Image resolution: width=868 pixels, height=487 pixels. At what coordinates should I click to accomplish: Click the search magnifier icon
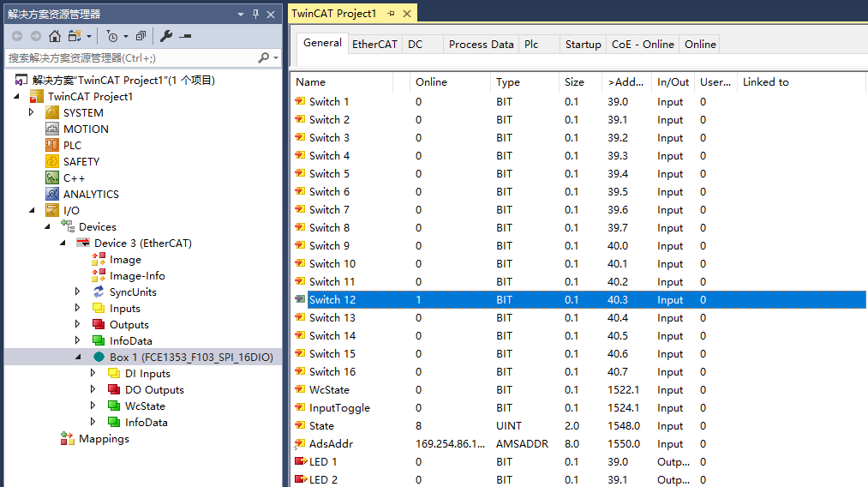(264, 57)
